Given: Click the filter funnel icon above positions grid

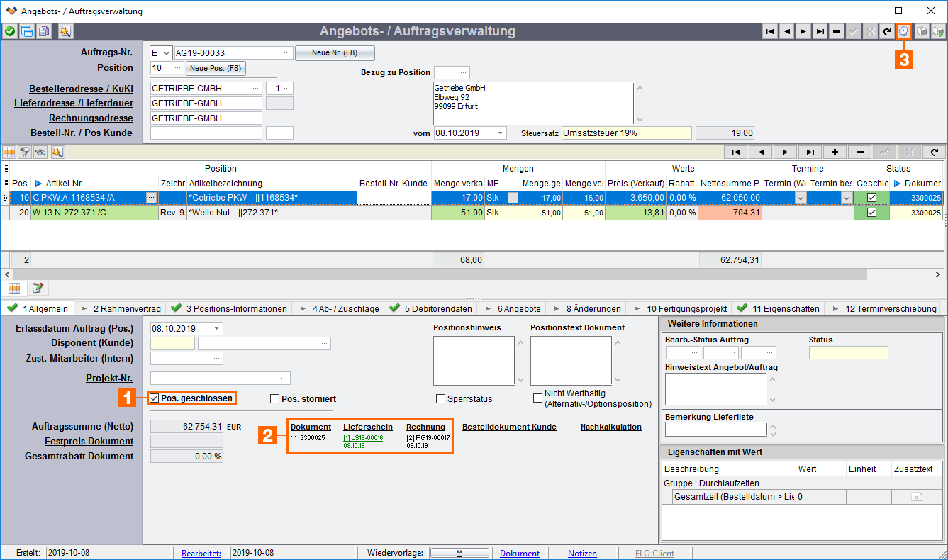Looking at the screenshot, I should (25, 152).
